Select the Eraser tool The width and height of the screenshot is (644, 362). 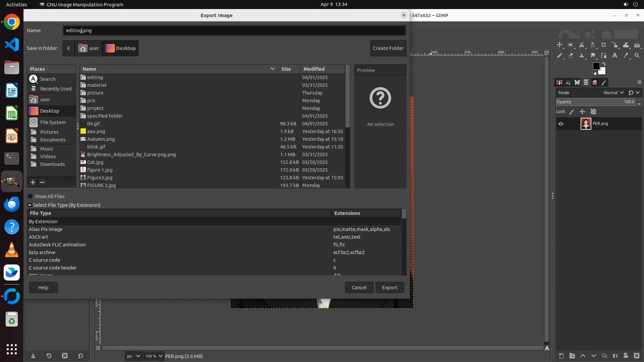(x=571, y=56)
